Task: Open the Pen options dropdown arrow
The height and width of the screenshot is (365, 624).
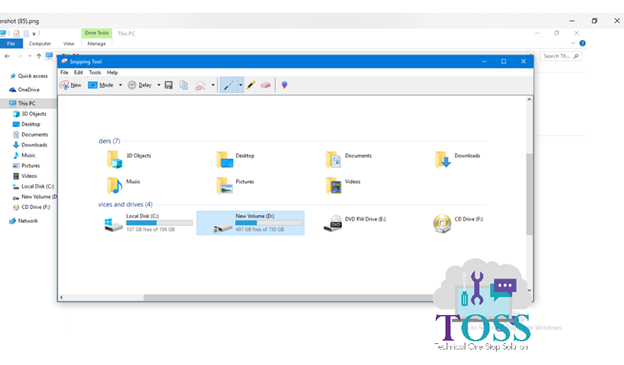Action: [x=240, y=85]
